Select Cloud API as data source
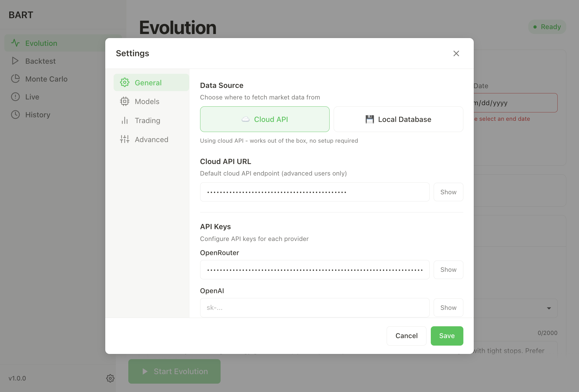Image resolution: width=579 pixels, height=392 pixels. click(x=264, y=119)
